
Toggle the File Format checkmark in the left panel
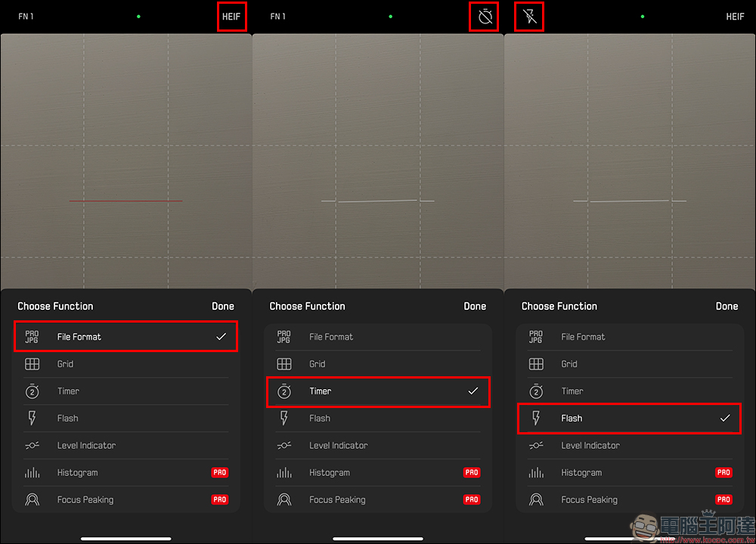pos(221,337)
